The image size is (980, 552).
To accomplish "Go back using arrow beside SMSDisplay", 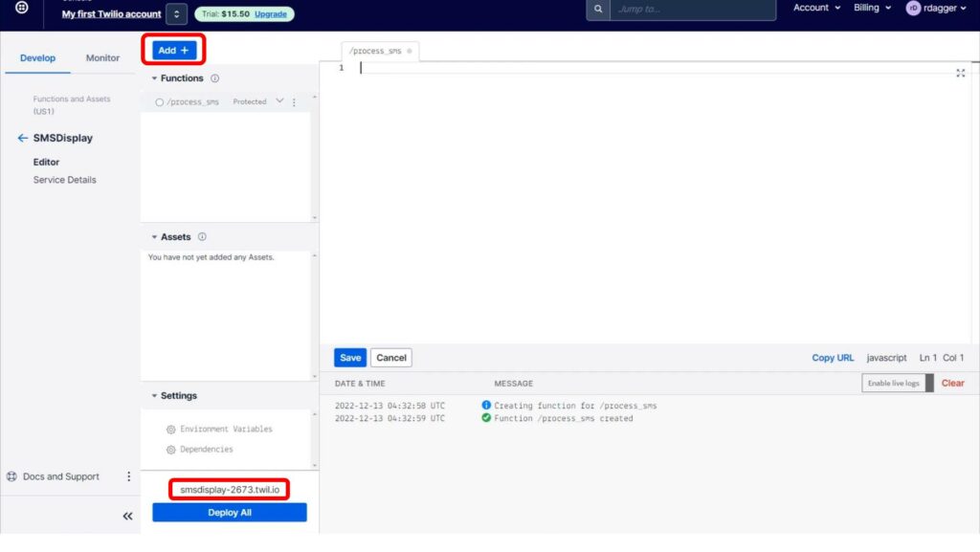I will pyautogui.click(x=23, y=138).
